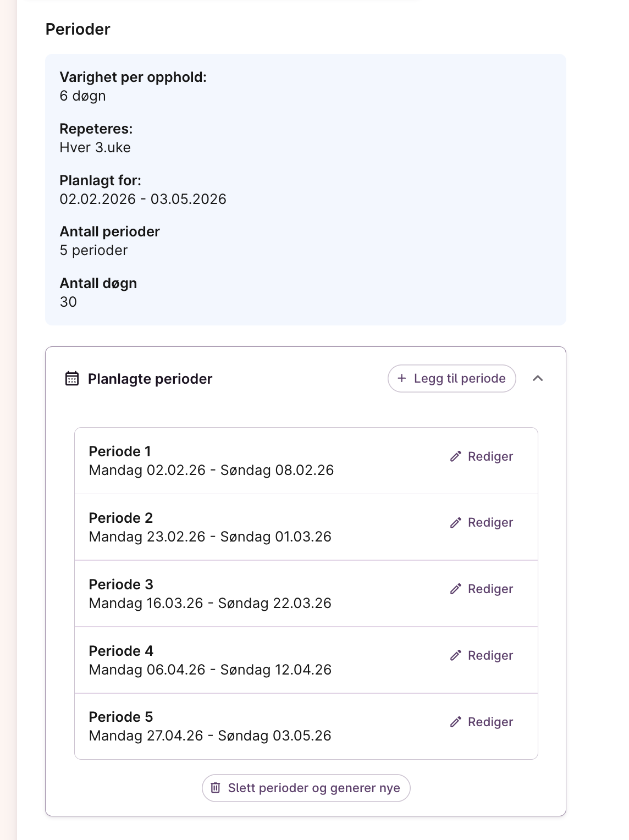Screen dimensions: 629x840
Task: Click the Perioder page heading
Action: (x=78, y=29)
